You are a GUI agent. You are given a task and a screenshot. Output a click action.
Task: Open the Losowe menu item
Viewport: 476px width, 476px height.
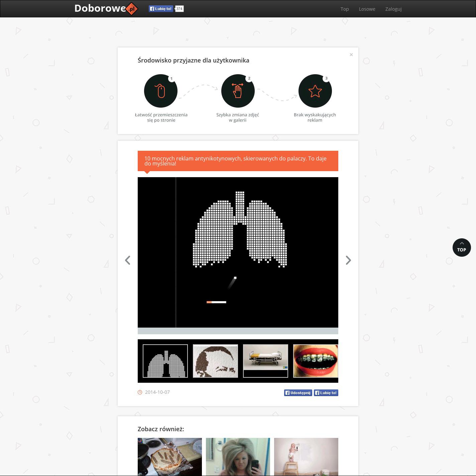367,9
